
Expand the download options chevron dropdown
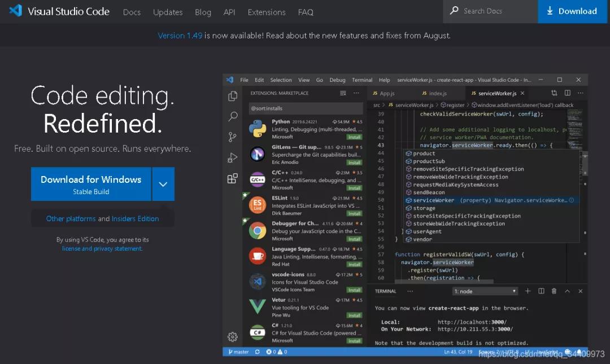163,184
